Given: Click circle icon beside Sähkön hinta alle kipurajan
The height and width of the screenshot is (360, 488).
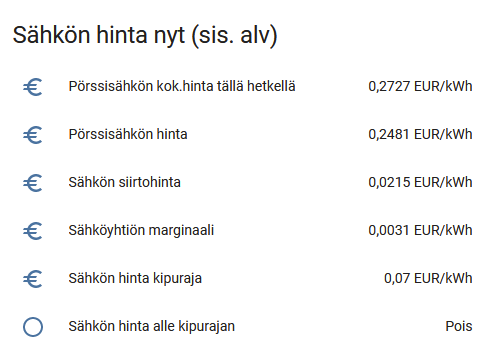Looking at the screenshot, I should [x=33, y=327].
